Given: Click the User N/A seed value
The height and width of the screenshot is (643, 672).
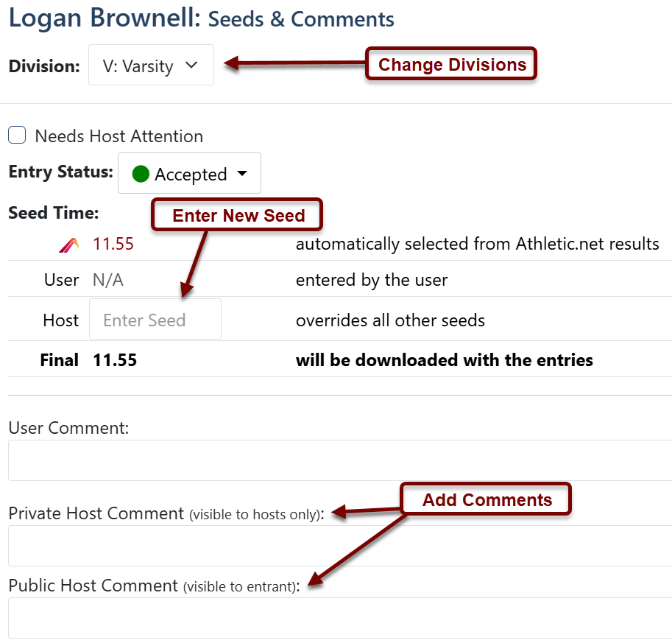Looking at the screenshot, I should (108, 280).
